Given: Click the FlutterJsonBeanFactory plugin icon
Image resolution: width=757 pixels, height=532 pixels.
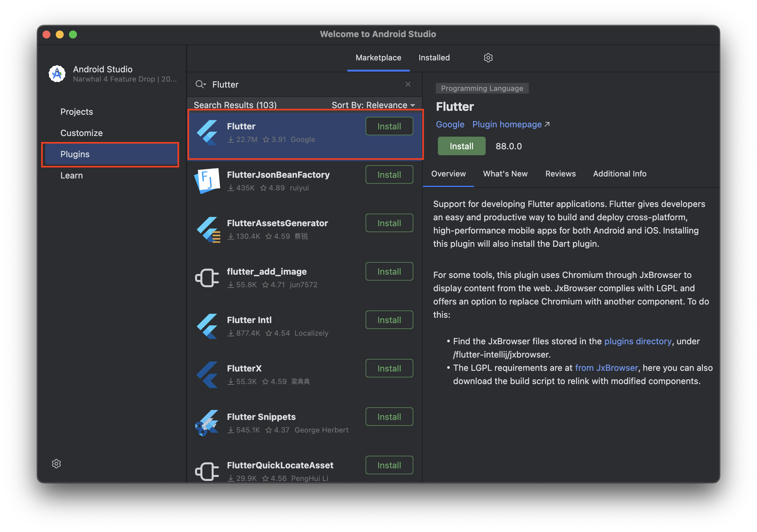Looking at the screenshot, I should (x=207, y=181).
